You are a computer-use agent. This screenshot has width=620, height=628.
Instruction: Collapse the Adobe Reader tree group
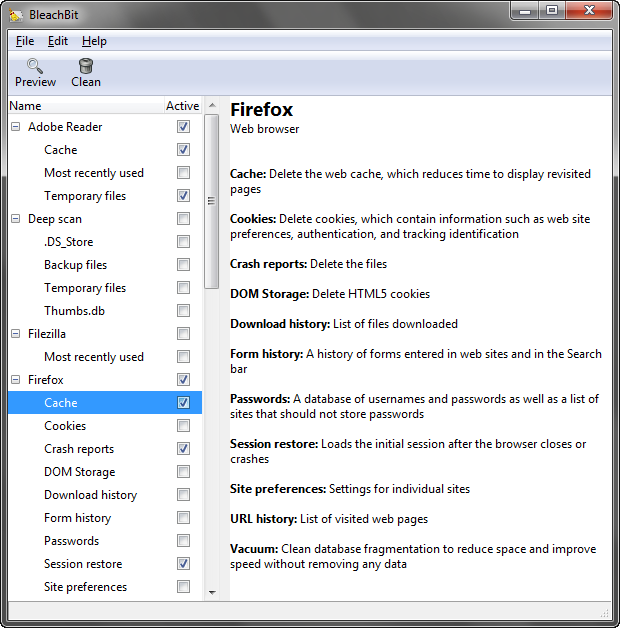tap(16, 127)
